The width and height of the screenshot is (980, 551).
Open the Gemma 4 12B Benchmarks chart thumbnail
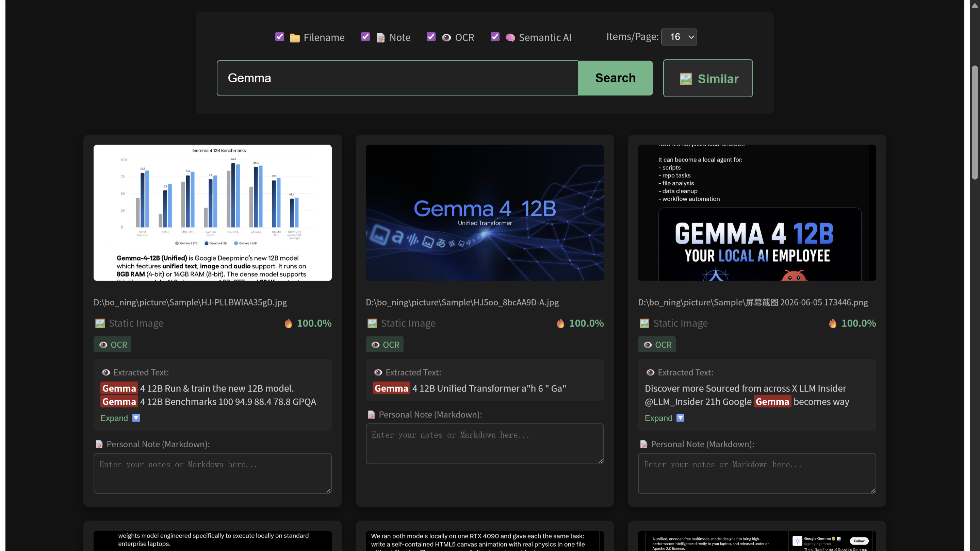[x=213, y=213]
